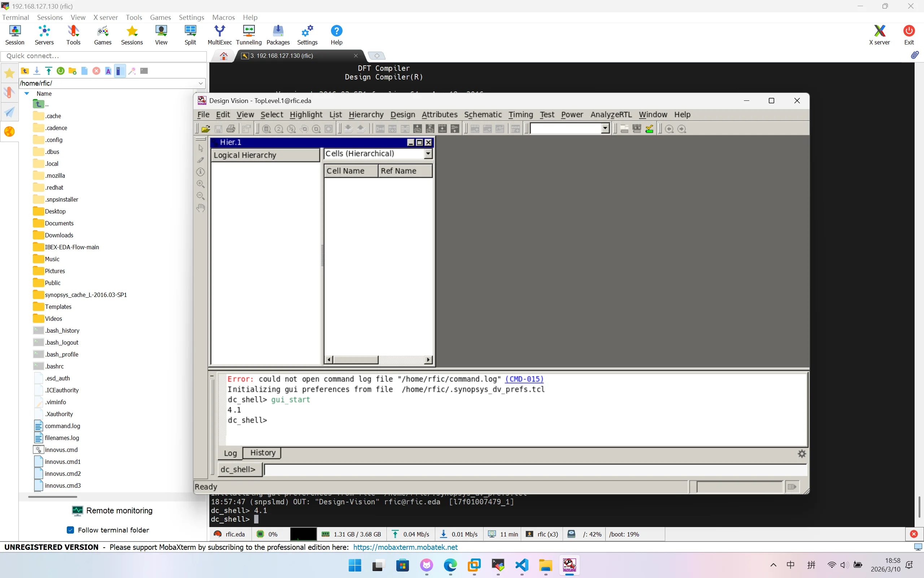The height and width of the screenshot is (578, 924).
Task: Open the mobaxterm.mobatek.net link
Action: 405,547
